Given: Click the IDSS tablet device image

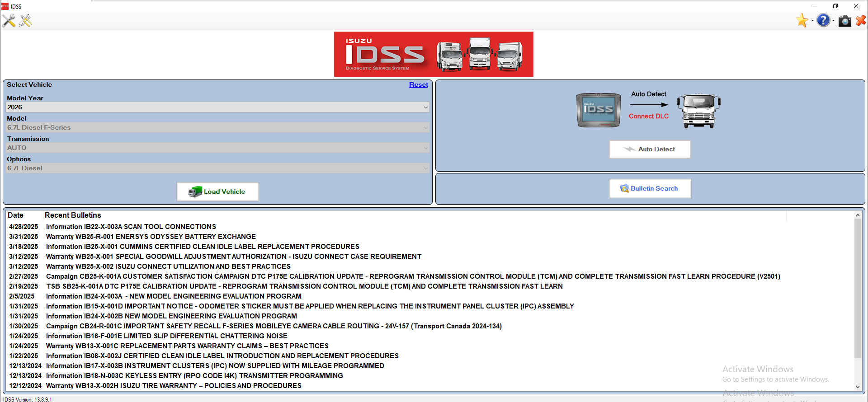Looking at the screenshot, I should coord(599,110).
